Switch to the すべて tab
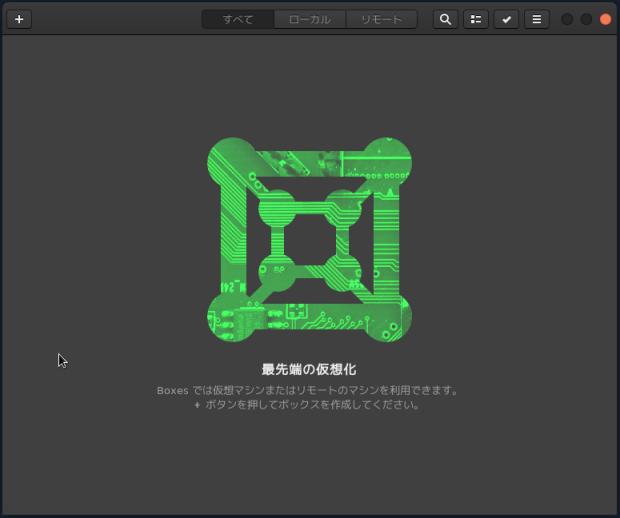This screenshot has height=518, width=620. pyautogui.click(x=238, y=19)
